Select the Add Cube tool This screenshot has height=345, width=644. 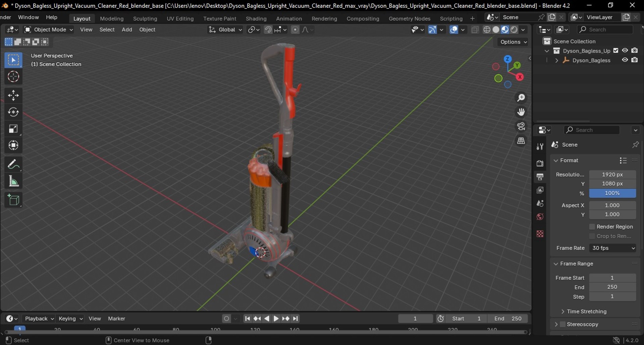coord(13,200)
